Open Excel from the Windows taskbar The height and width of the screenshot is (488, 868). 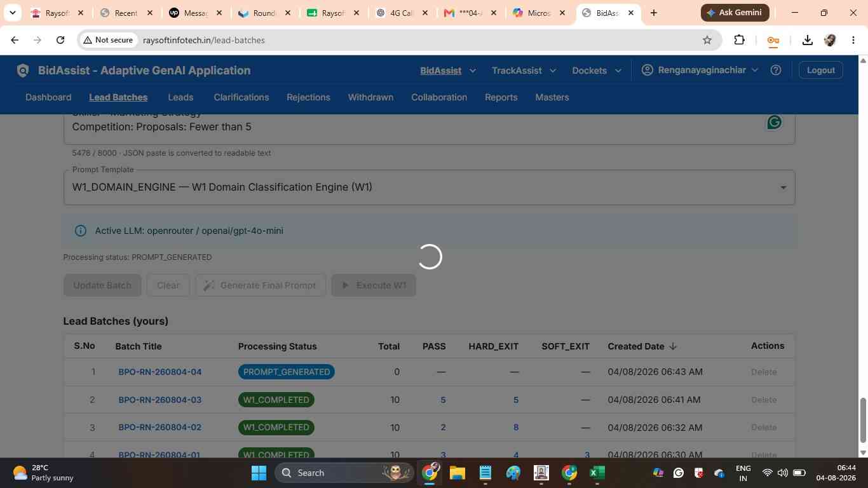click(597, 473)
